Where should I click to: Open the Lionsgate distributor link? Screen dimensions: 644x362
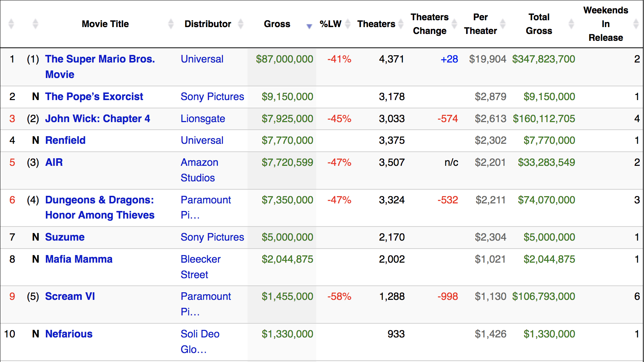coord(203,118)
